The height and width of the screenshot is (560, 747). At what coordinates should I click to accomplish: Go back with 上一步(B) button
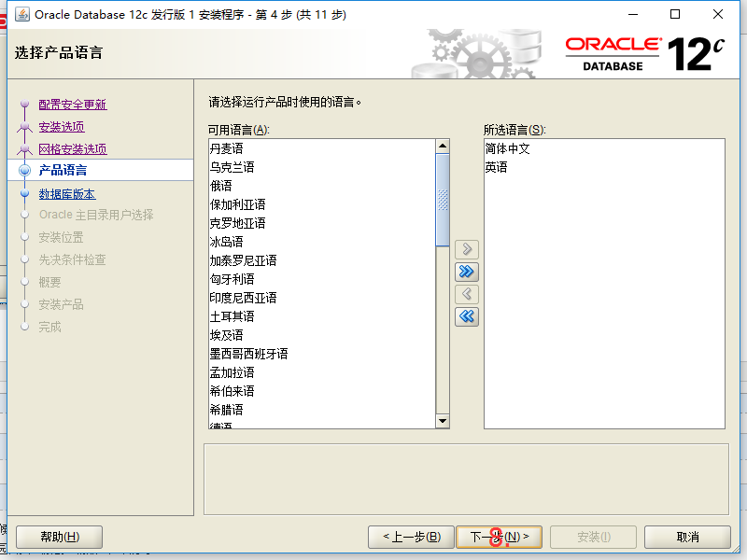click(x=412, y=538)
